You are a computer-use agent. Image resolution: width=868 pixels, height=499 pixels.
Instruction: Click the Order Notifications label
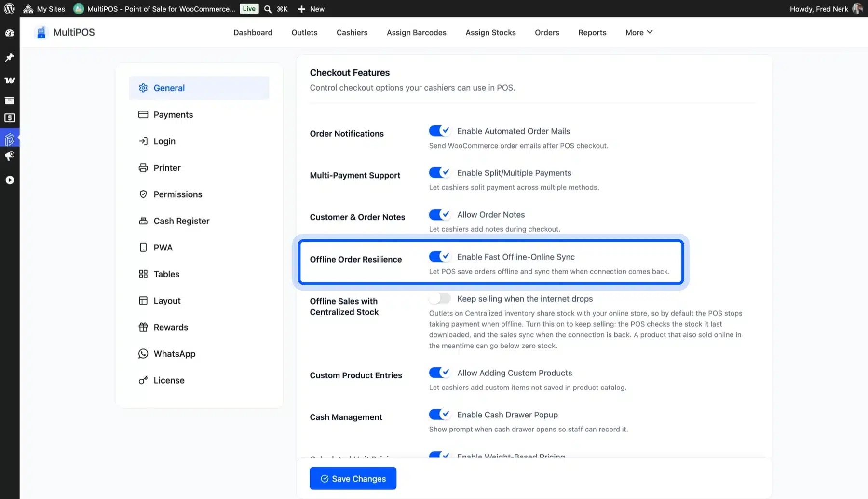pos(347,134)
